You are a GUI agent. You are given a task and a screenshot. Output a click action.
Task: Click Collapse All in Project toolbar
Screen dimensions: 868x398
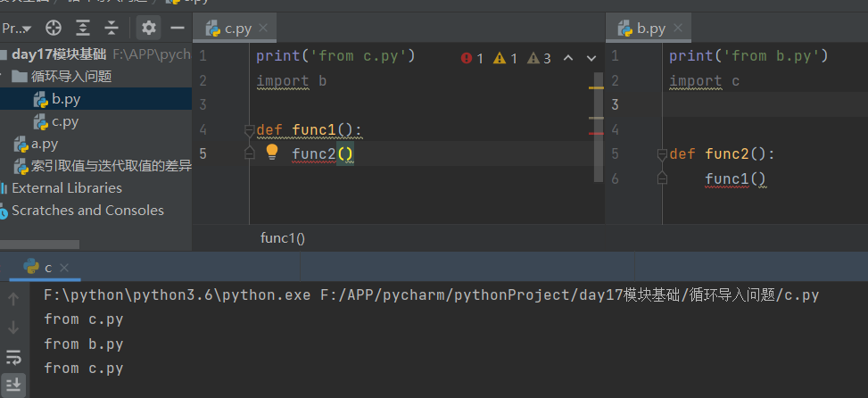point(112,28)
